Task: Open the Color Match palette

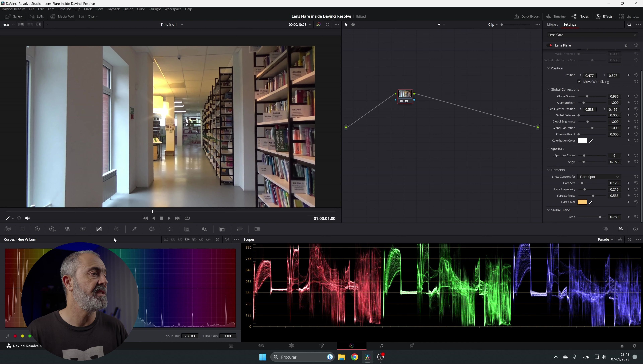Action: click(x=22, y=229)
